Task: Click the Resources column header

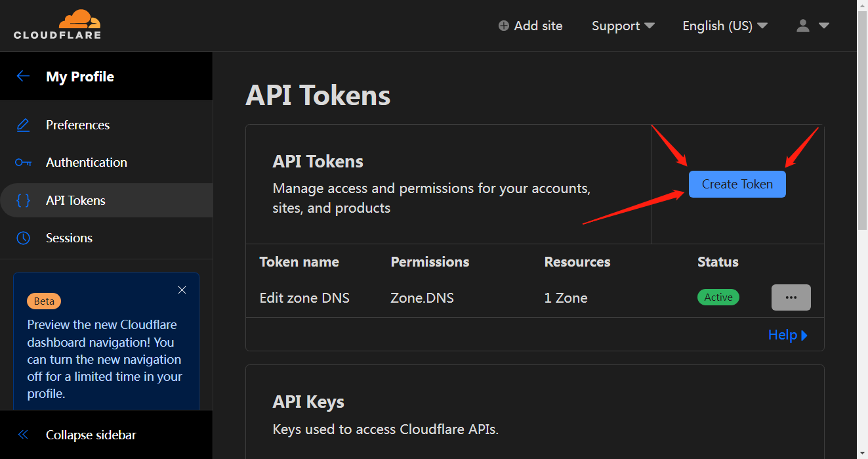Action: coord(577,262)
